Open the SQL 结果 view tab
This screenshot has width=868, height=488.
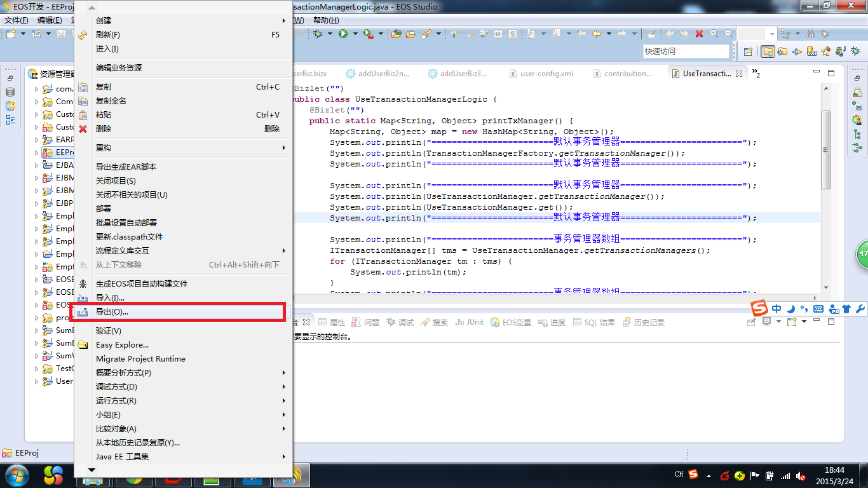[x=593, y=323]
